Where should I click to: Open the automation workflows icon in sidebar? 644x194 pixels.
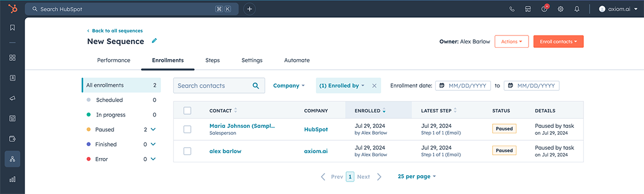coord(12,159)
